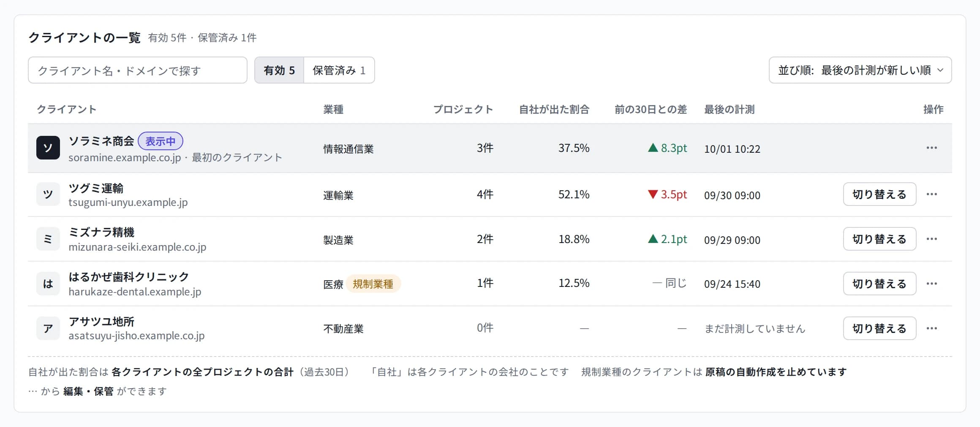Click the まだ計測していません status text
Viewport: 980px width, 427px height.
pos(755,329)
